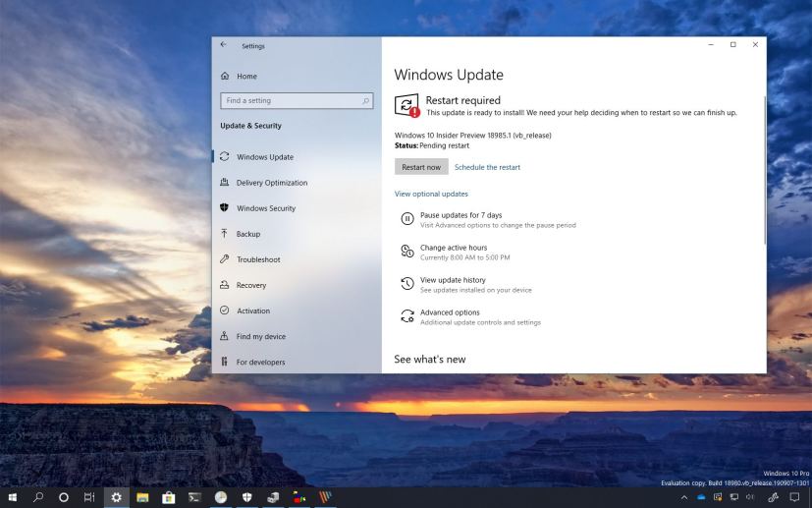Click the clock app icon in the taskbar

(221, 497)
